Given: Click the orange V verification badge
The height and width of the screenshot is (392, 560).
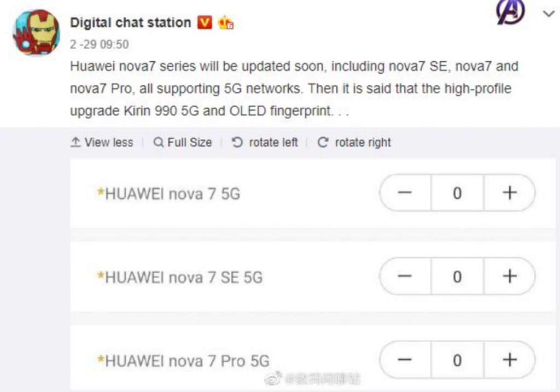Looking at the screenshot, I should coord(205,22).
